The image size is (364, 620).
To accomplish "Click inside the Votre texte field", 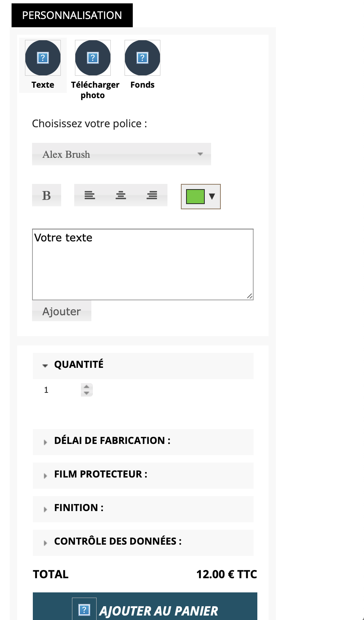I will [143, 264].
